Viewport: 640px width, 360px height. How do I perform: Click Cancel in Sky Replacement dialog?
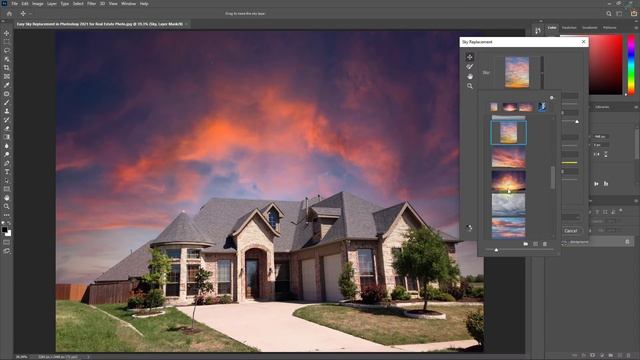tap(570, 231)
